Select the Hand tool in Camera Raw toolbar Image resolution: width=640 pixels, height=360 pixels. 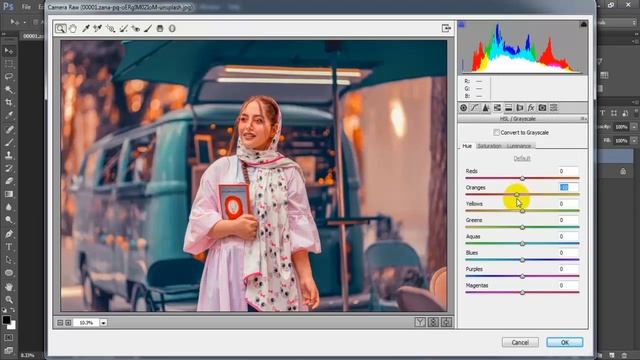point(73,29)
